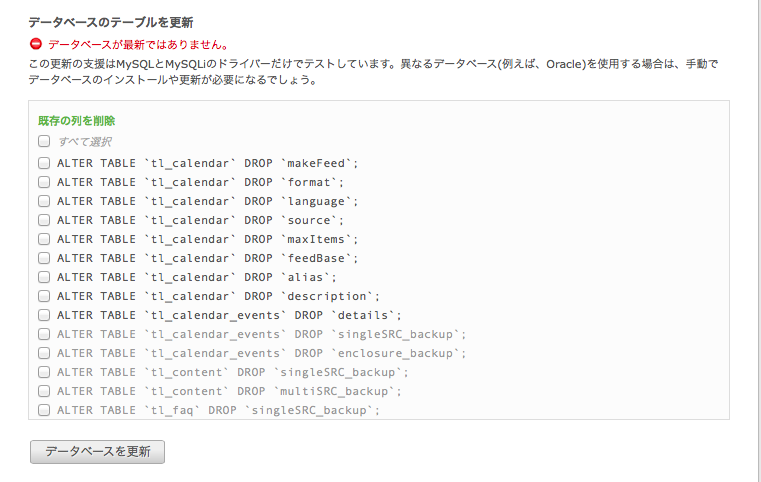
Task: Click the red database error icon
Action: pos(36,44)
